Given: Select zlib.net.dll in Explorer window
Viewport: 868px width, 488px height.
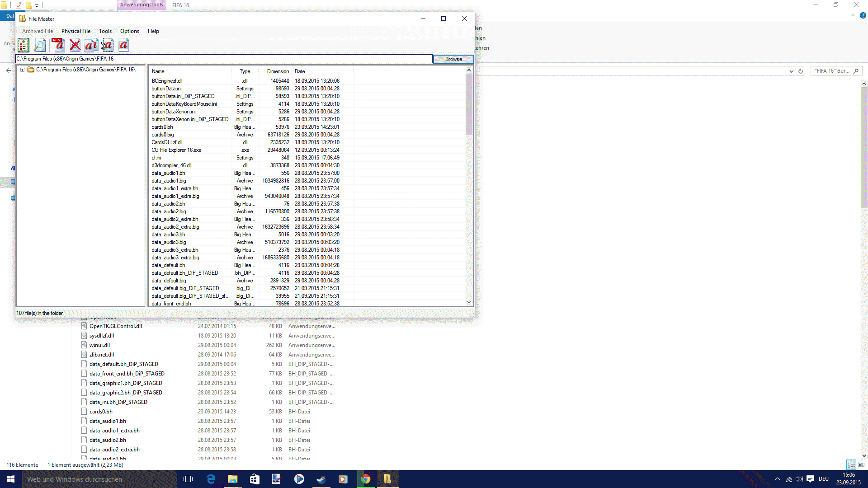Looking at the screenshot, I should tap(102, 355).
